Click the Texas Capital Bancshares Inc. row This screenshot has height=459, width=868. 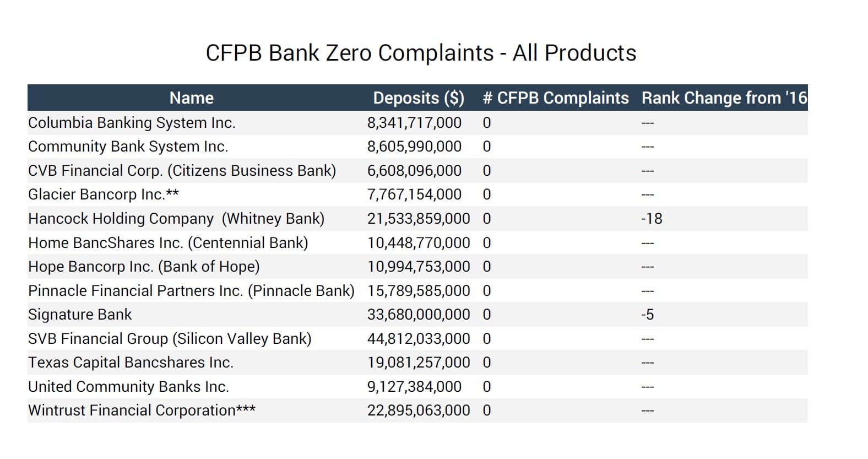[x=131, y=363]
